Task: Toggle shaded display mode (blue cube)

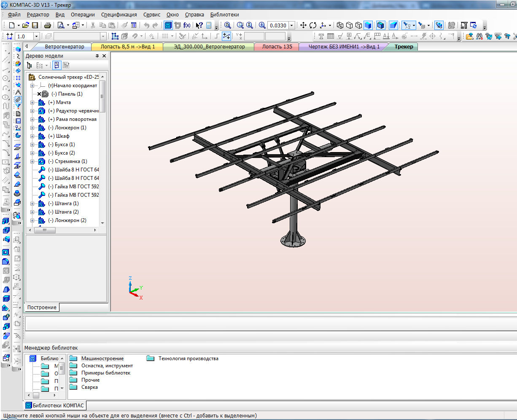Action: [368, 25]
